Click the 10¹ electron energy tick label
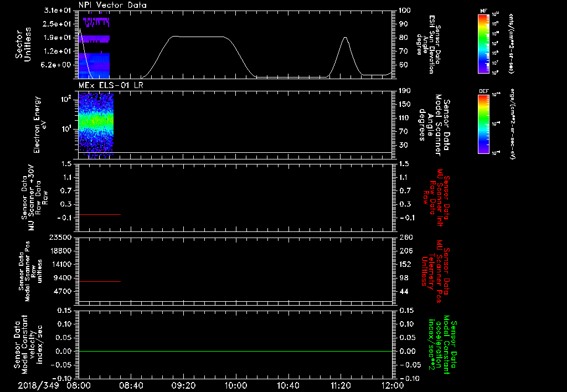The image size is (567, 392). (66, 129)
